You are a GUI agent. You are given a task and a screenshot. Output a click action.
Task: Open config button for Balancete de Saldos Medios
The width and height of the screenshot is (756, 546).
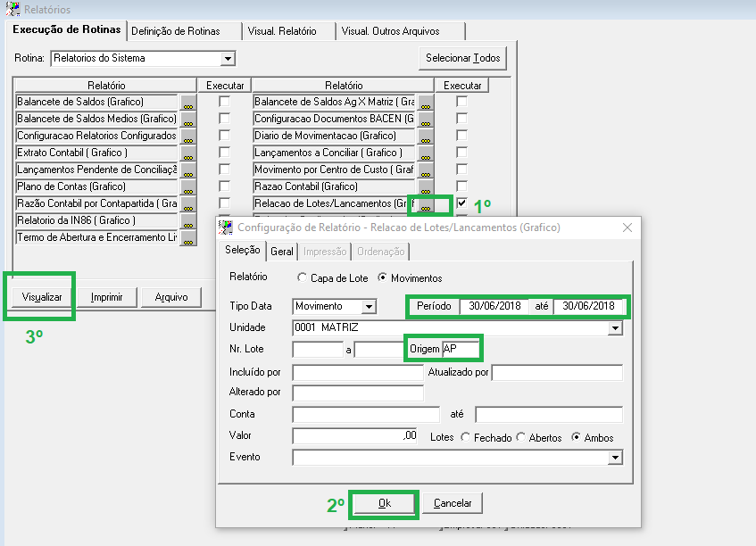click(x=188, y=119)
